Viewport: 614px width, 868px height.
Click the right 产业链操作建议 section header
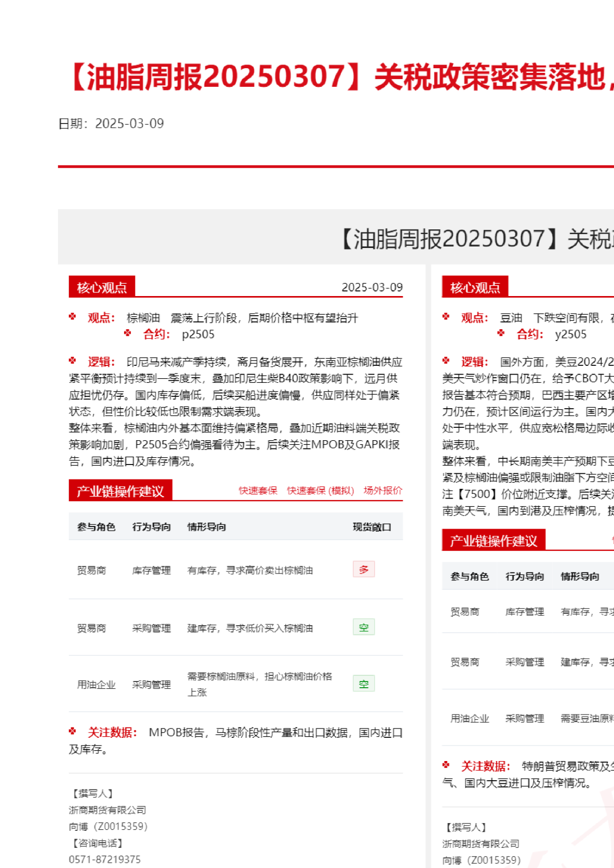coord(494,540)
